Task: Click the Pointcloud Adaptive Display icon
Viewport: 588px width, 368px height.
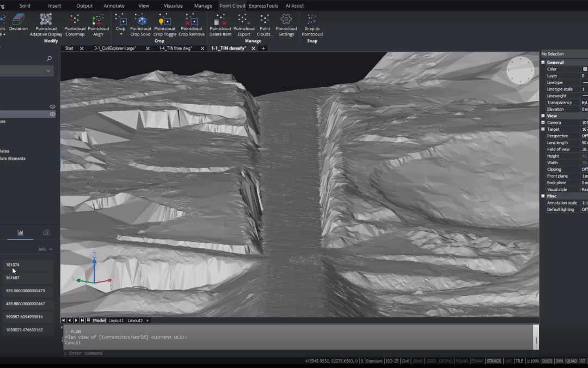Action: click(46, 20)
